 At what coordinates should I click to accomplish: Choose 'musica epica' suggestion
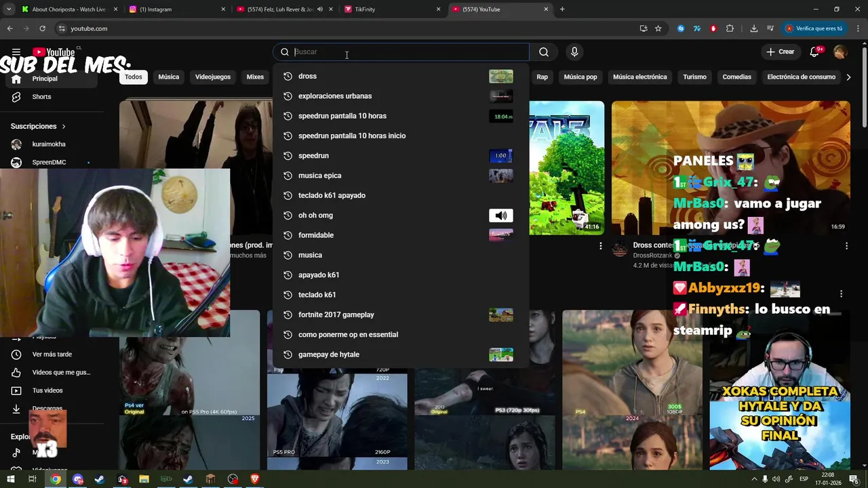(401, 176)
